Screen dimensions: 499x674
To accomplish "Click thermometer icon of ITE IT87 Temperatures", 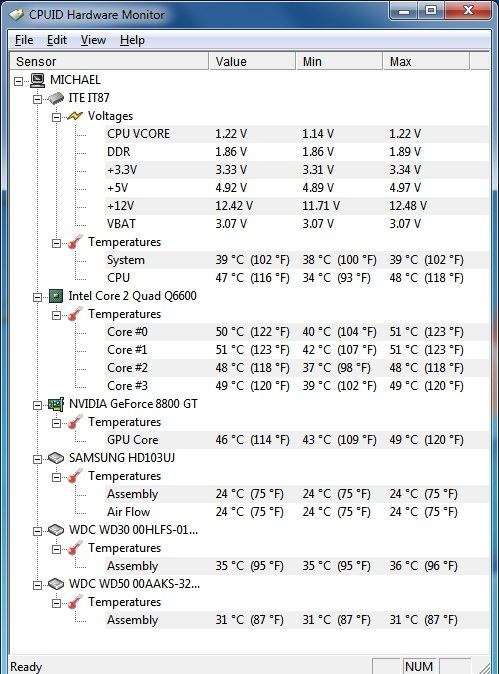I will (75, 242).
